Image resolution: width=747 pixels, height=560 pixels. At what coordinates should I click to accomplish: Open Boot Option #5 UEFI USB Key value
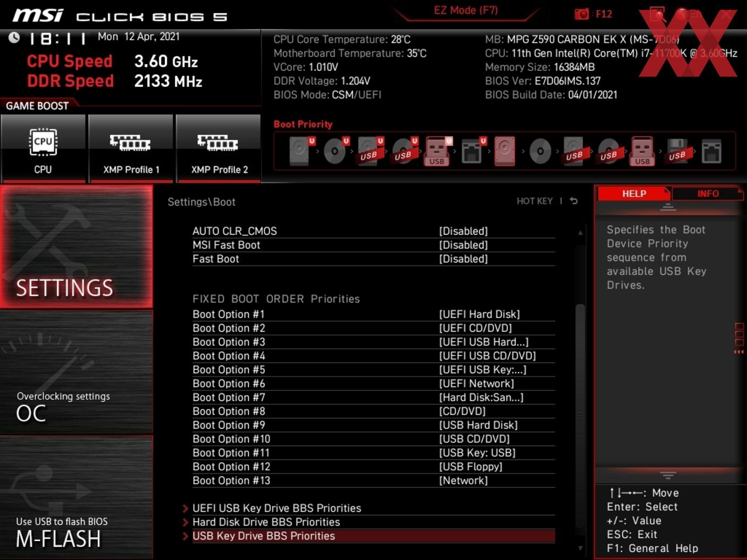[x=482, y=369]
